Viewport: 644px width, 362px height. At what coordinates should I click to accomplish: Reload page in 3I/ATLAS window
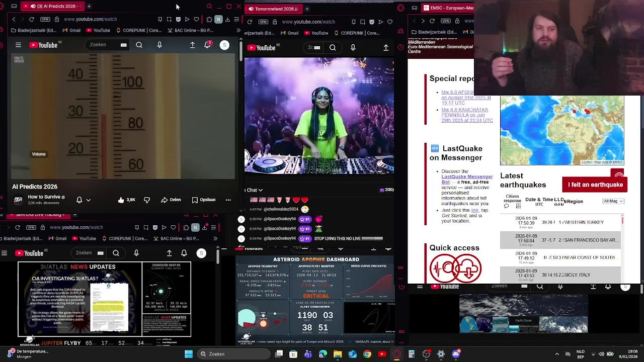tap(18, 227)
